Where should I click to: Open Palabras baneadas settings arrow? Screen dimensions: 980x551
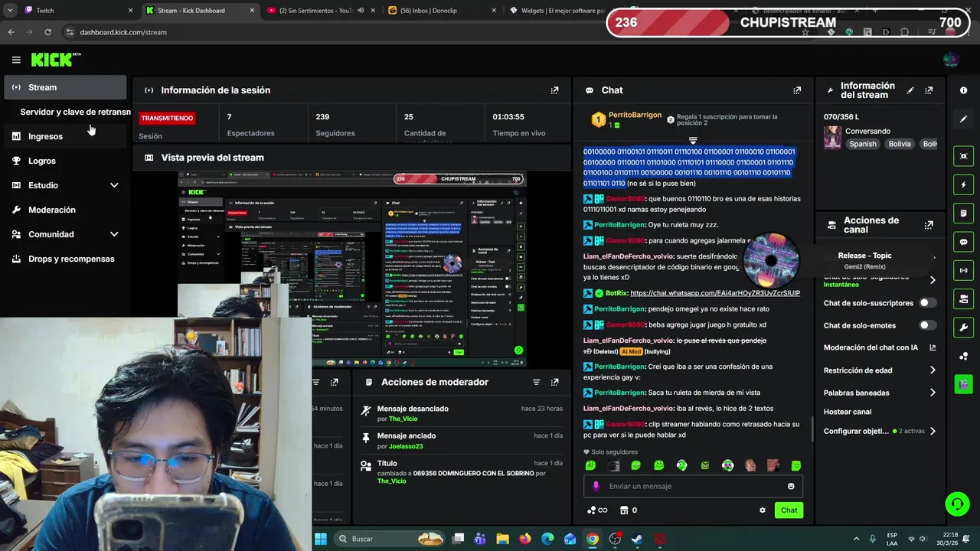point(933,393)
